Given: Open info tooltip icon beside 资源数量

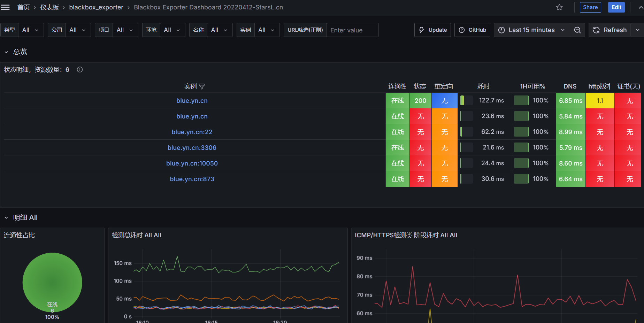Looking at the screenshot, I should point(80,69).
